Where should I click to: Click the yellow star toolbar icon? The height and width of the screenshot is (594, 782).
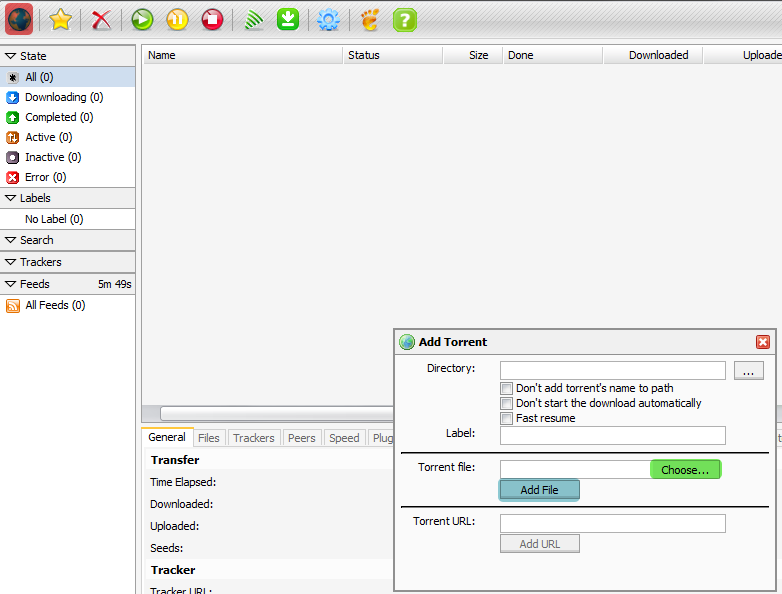point(61,19)
